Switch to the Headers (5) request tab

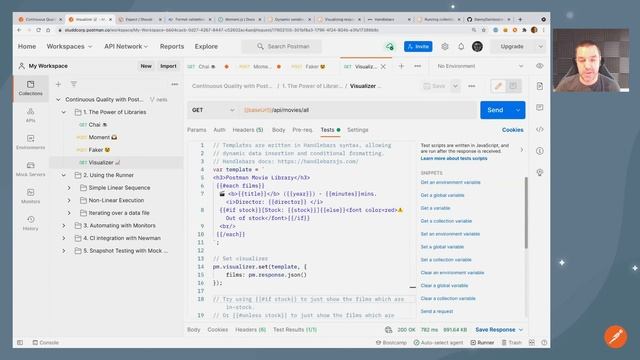pos(248,130)
